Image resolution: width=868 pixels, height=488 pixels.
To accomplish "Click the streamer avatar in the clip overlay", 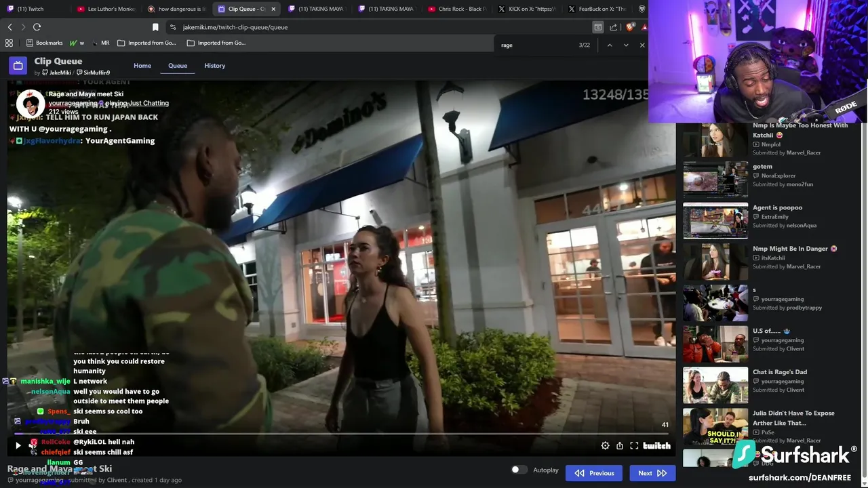I will pyautogui.click(x=31, y=104).
